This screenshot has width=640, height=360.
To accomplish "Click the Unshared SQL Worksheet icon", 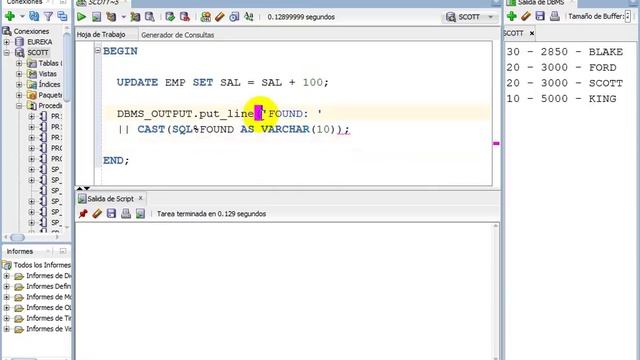I will click(205, 17).
